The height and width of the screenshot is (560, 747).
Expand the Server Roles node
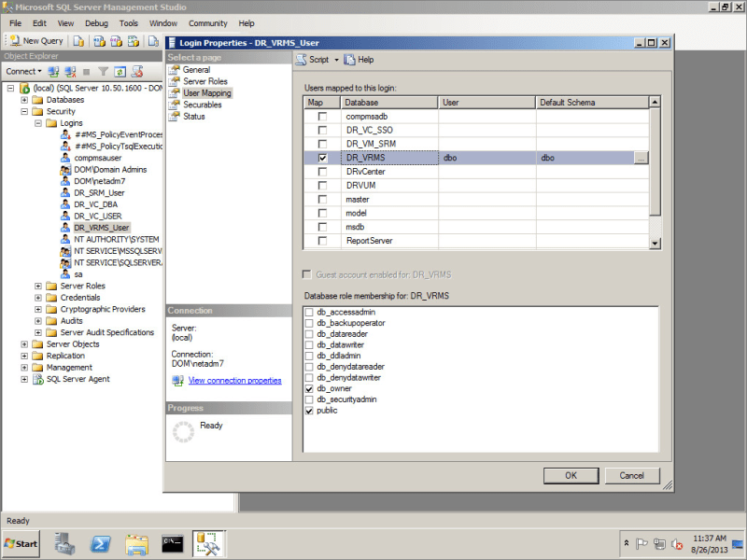[x=38, y=287]
